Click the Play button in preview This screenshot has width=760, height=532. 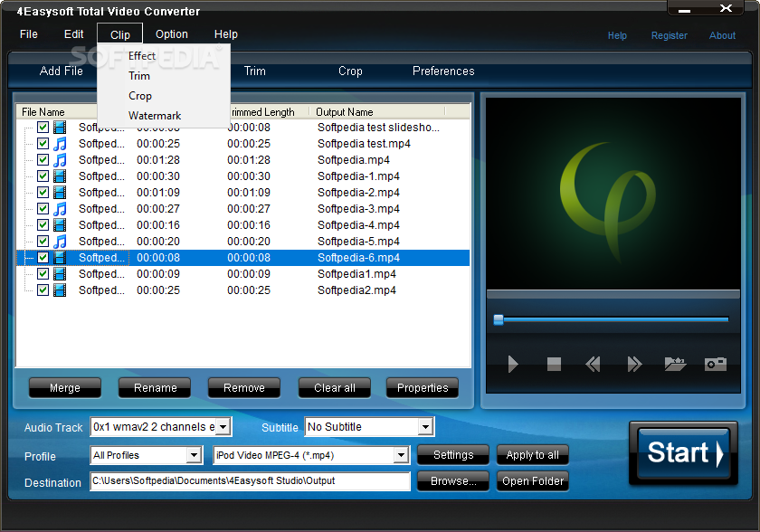(x=513, y=364)
